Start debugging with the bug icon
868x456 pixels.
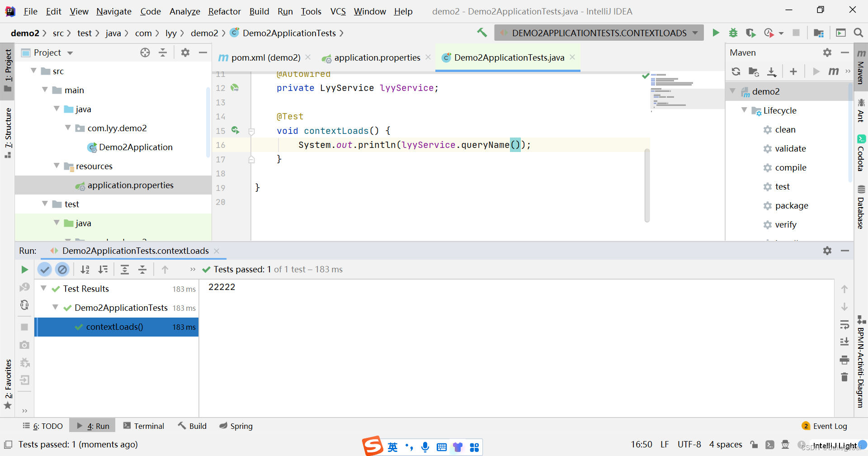(x=733, y=33)
